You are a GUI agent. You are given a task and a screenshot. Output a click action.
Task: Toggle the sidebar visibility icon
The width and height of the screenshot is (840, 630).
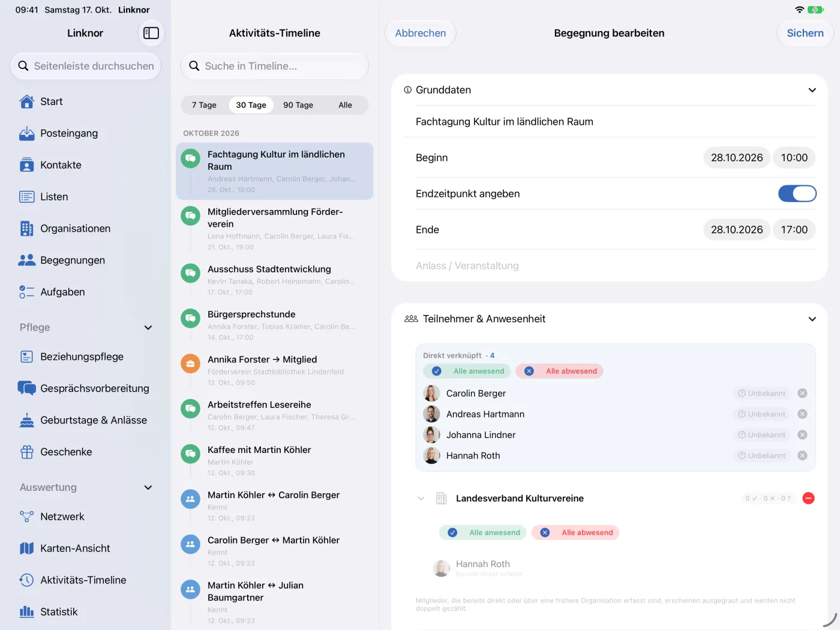coord(151,33)
